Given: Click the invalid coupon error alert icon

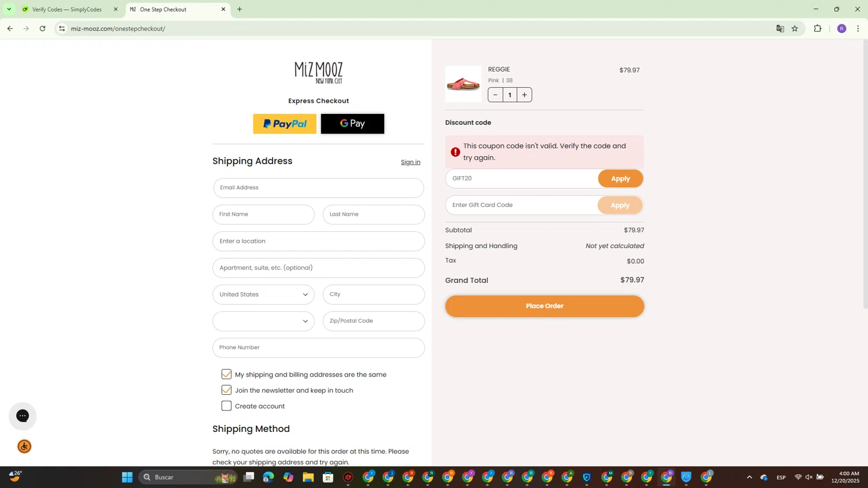Looking at the screenshot, I should 455,152.
